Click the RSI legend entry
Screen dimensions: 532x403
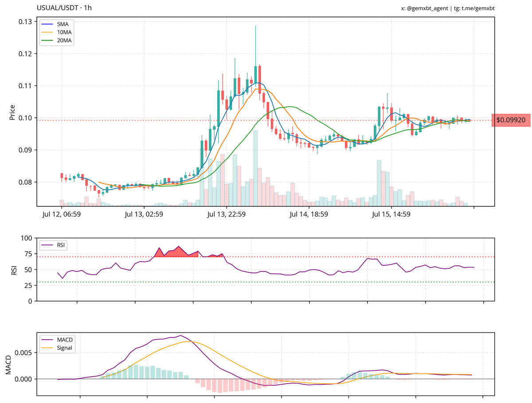coord(54,245)
